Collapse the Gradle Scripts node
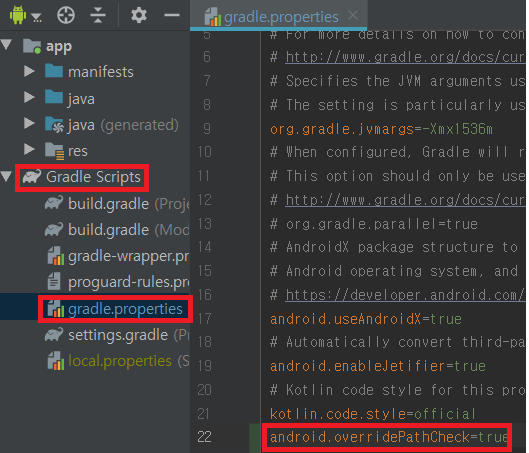Screen dimensions: 529x453 7,176
